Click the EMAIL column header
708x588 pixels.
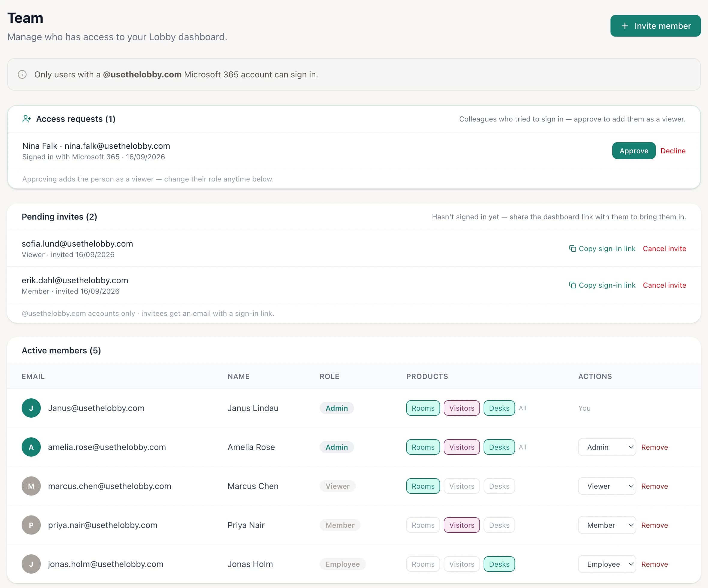click(33, 376)
